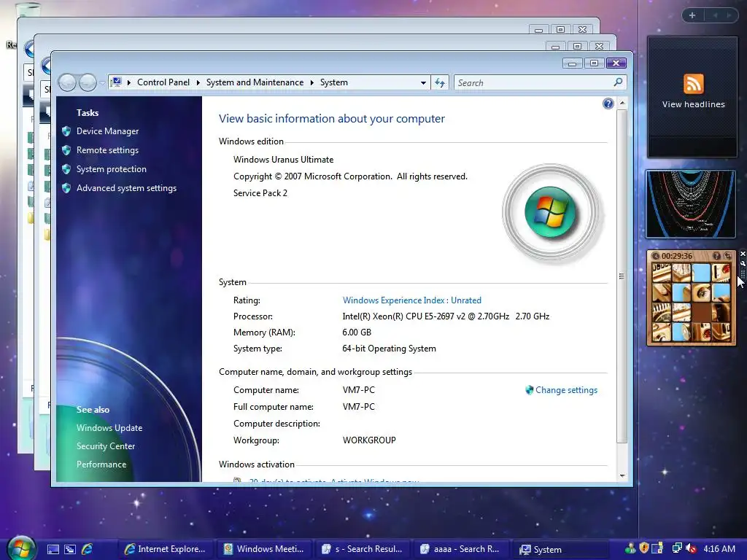Open the Start menu orb
Image resolution: width=747 pixels, height=560 pixels.
coord(22,548)
